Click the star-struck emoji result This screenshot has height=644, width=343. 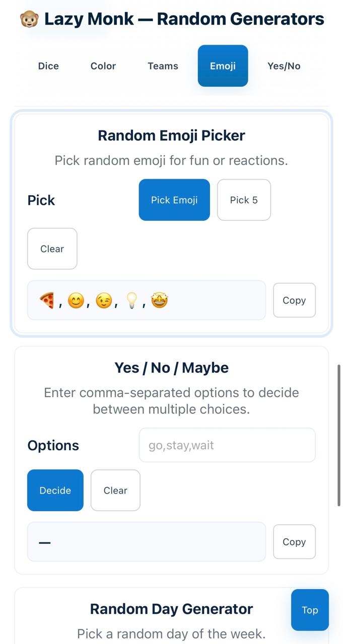click(x=159, y=301)
